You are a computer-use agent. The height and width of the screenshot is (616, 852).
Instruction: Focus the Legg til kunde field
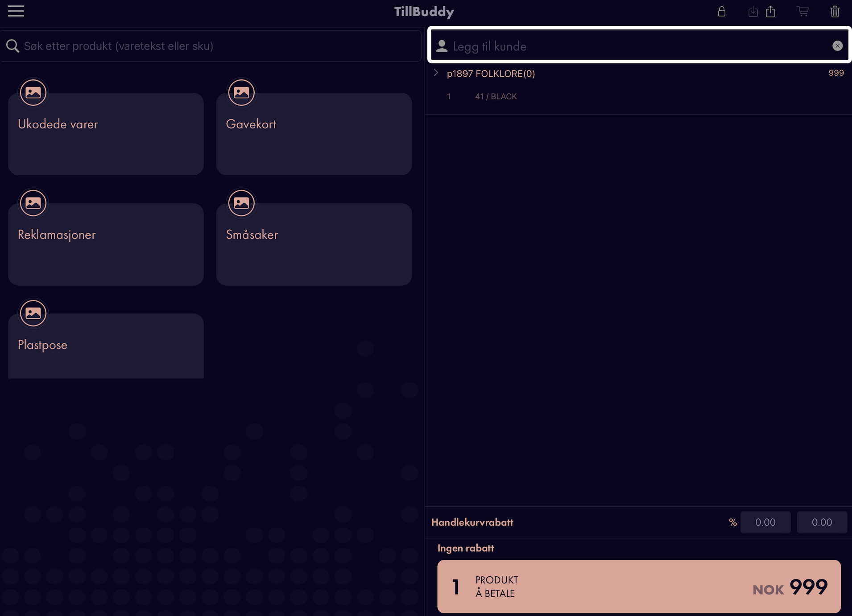(639, 45)
